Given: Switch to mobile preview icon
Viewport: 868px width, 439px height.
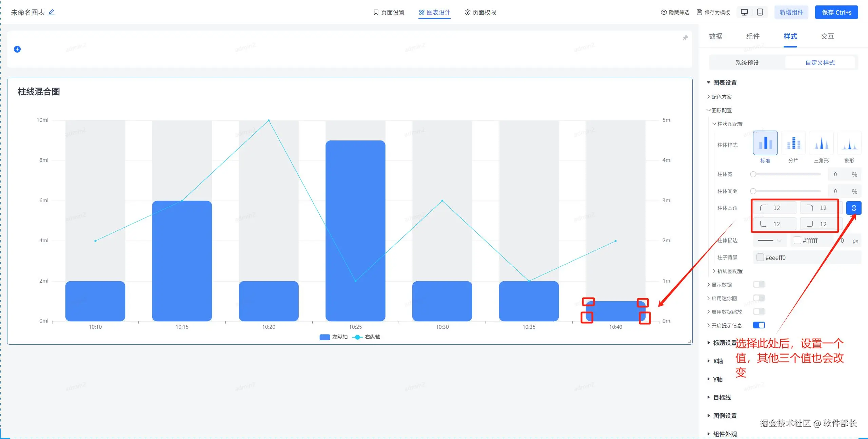Looking at the screenshot, I should tap(760, 12).
